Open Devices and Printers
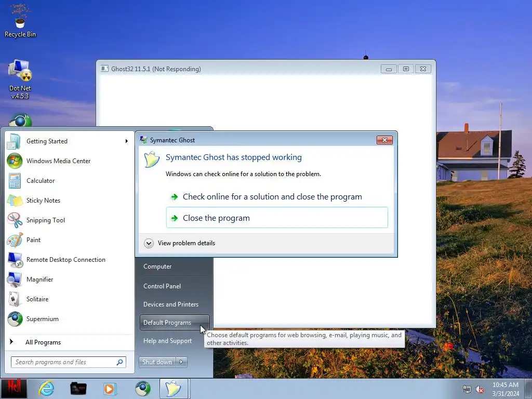Screen dimensions: 532x399 pos(171,304)
